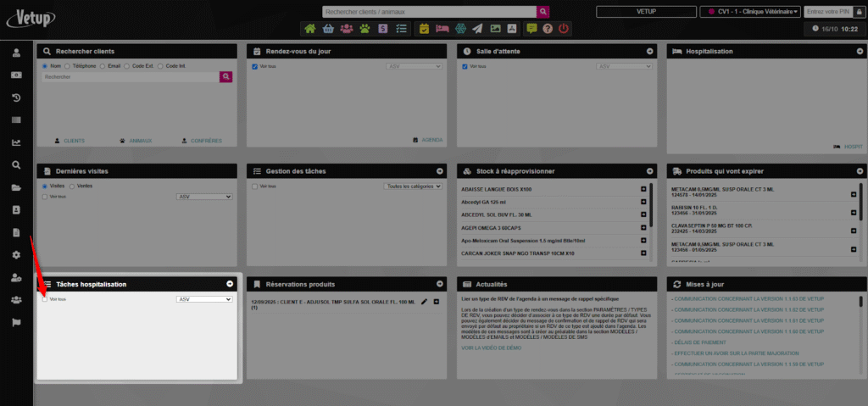This screenshot has width=868, height=406.
Task: Click the Stock à réapprovisionner list scrollbar
Action: [651, 203]
